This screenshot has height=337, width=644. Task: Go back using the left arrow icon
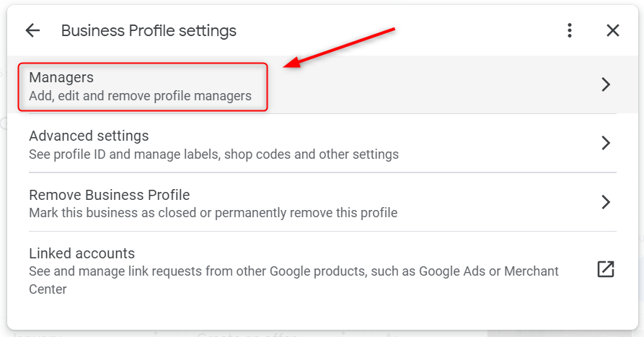pos(32,30)
